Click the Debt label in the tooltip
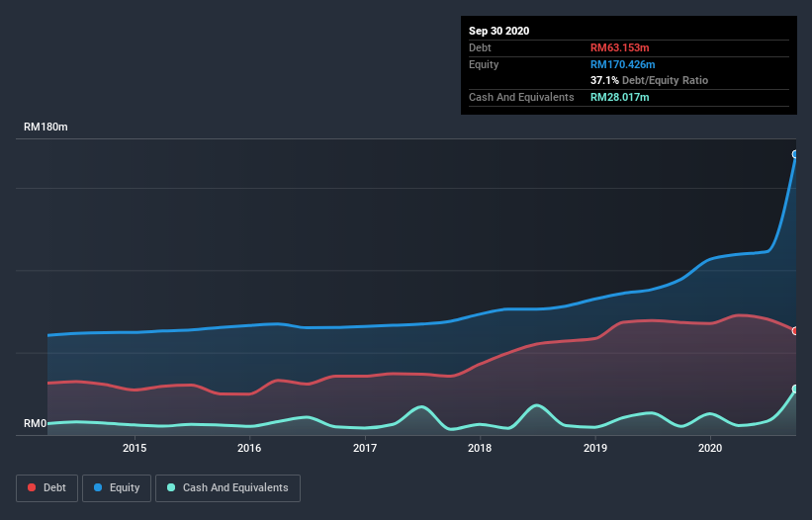This screenshot has height=520, width=812. pyautogui.click(x=480, y=47)
